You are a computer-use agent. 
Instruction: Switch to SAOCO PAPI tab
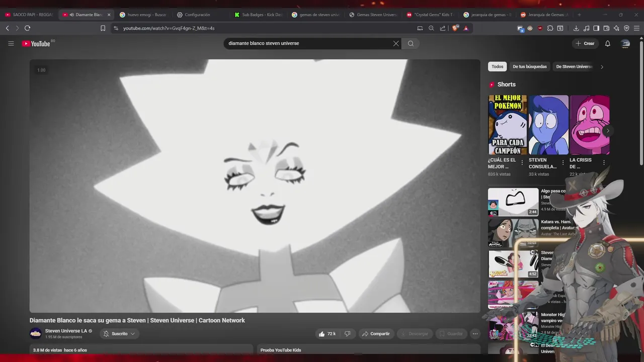(x=30, y=15)
